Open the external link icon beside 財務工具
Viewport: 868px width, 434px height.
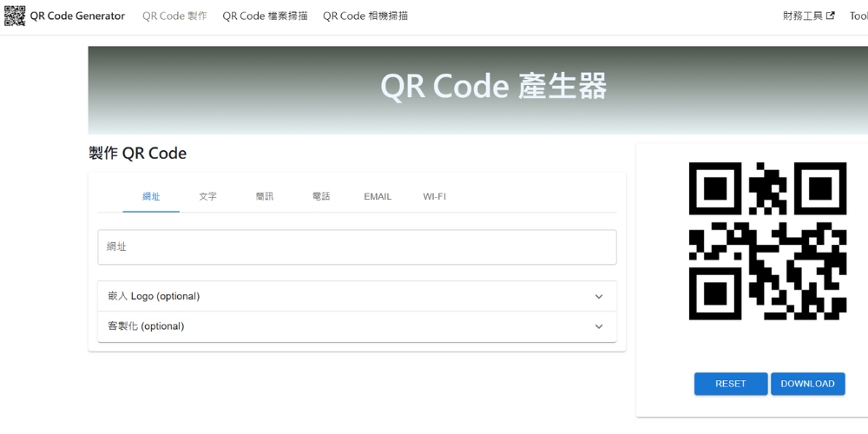point(831,16)
